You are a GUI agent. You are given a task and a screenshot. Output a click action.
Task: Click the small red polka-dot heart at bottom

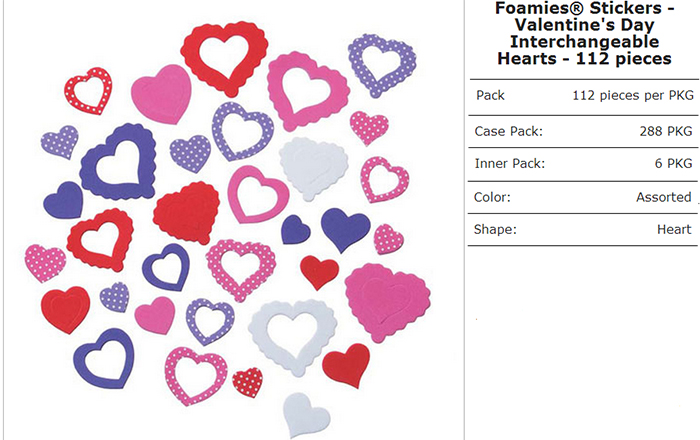pyautogui.click(x=248, y=382)
